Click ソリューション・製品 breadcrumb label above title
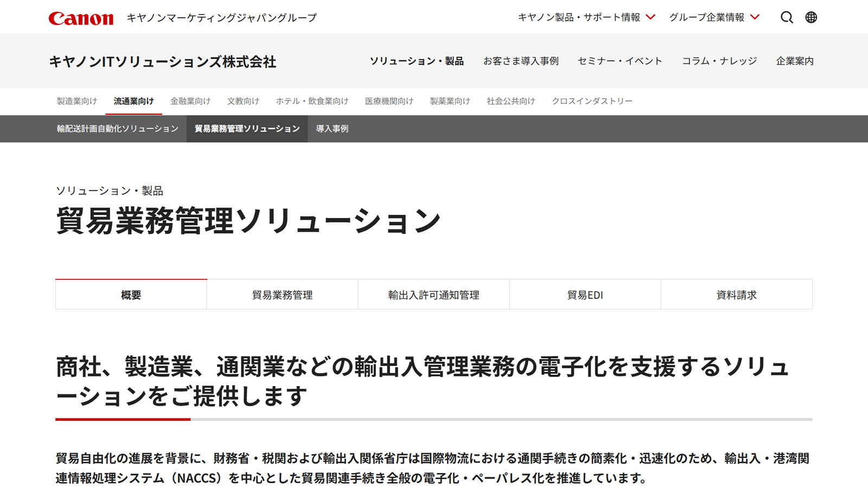 [110, 191]
